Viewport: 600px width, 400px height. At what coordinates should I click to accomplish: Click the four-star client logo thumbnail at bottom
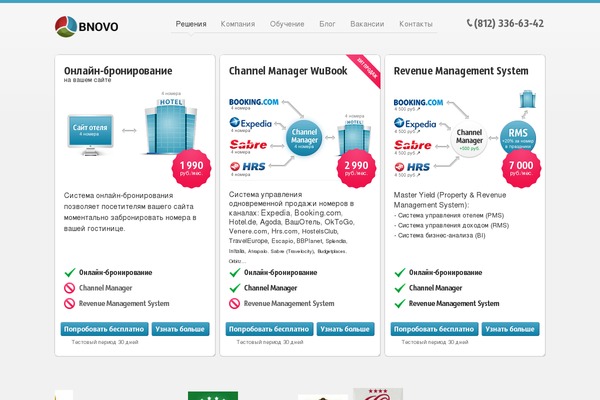(378, 394)
